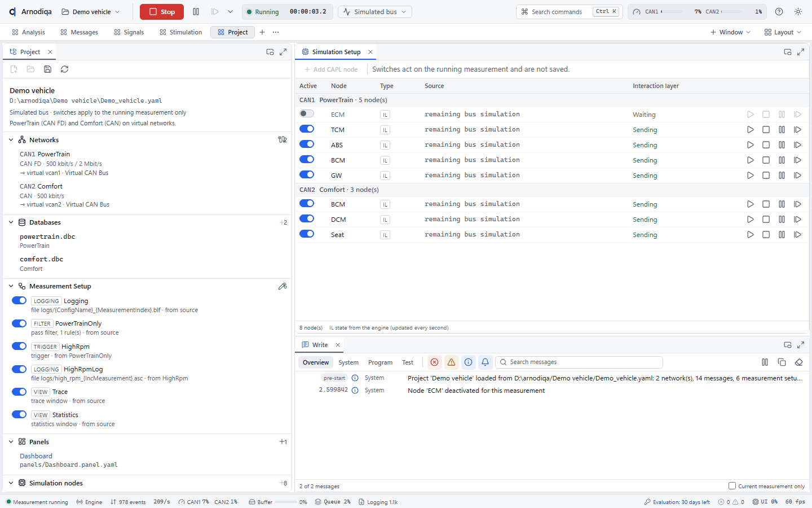Start the TCM node with play icon
Screen dimensions: 812x508
750,129
